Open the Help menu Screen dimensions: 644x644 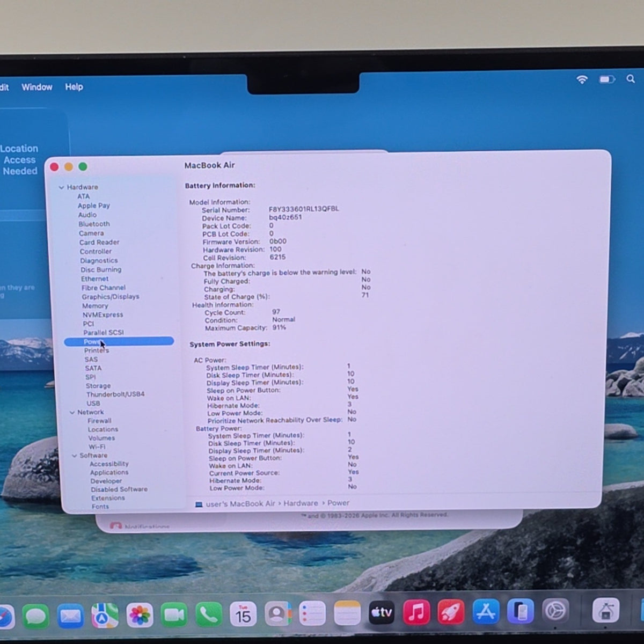click(74, 86)
